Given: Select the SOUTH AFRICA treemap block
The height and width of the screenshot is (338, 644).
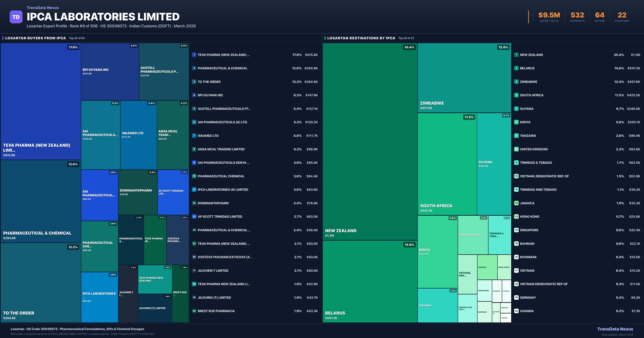Looking at the screenshot, I should pyautogui.click(x=447, y=163).
